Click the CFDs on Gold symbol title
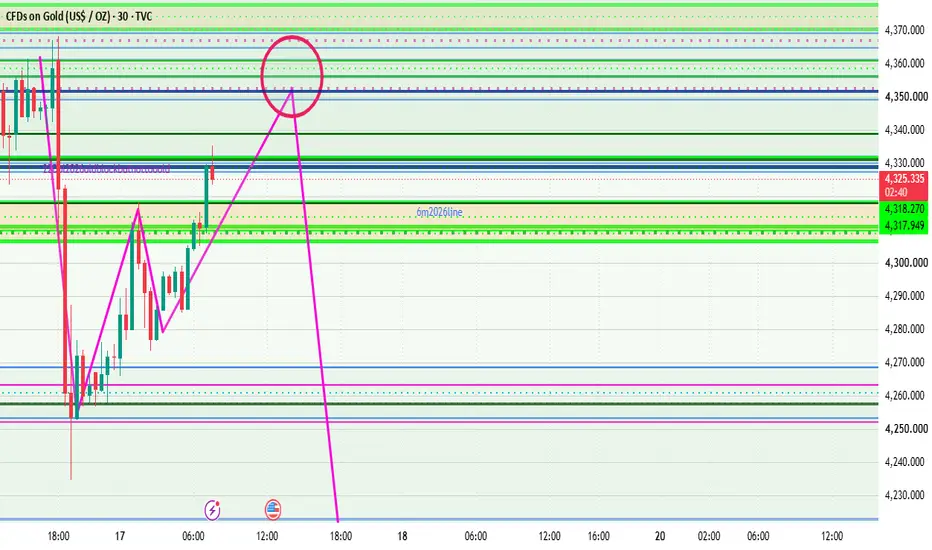The width and height of the screenshot is (932, 550). click(x=78, y=17)
